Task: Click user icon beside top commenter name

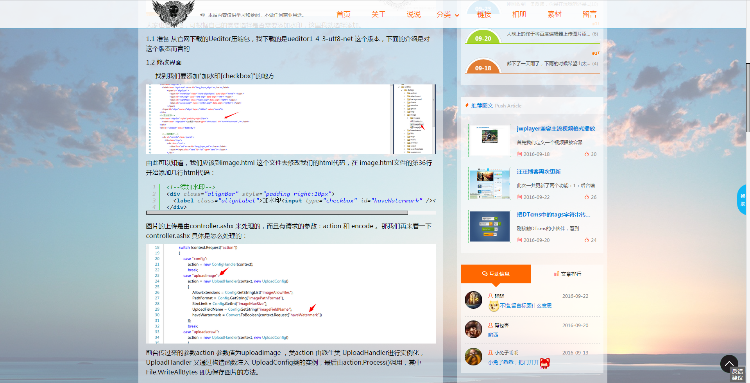Action: coord(490,296)
